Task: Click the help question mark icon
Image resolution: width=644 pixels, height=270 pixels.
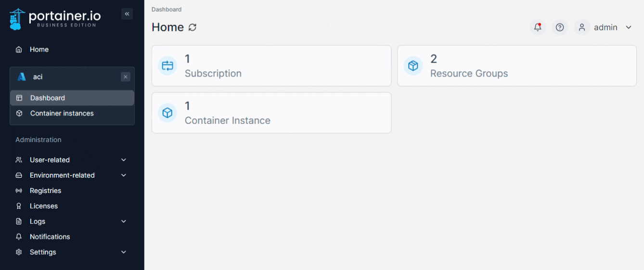Action: tap(559, 27)
